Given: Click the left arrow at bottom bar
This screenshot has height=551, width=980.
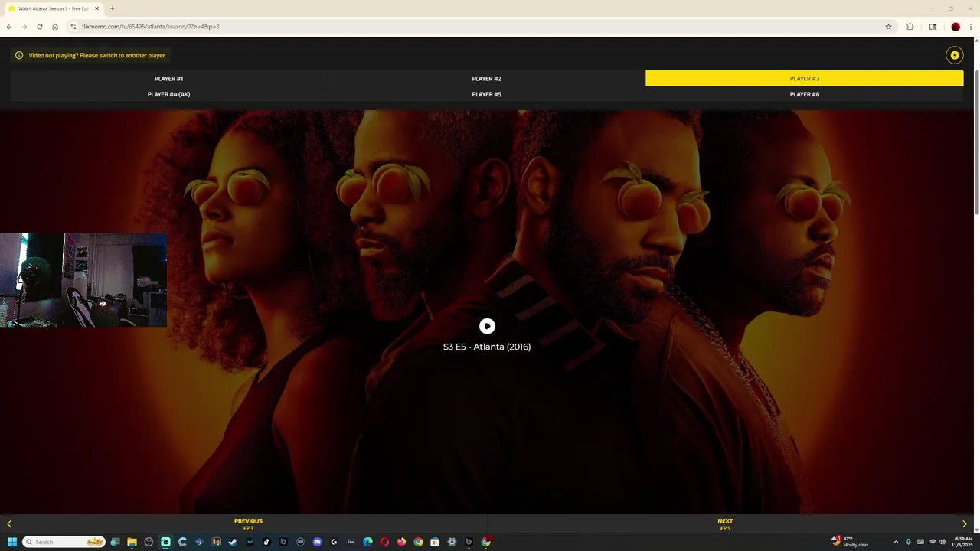Looking at the screenshot, I should 9,523.
